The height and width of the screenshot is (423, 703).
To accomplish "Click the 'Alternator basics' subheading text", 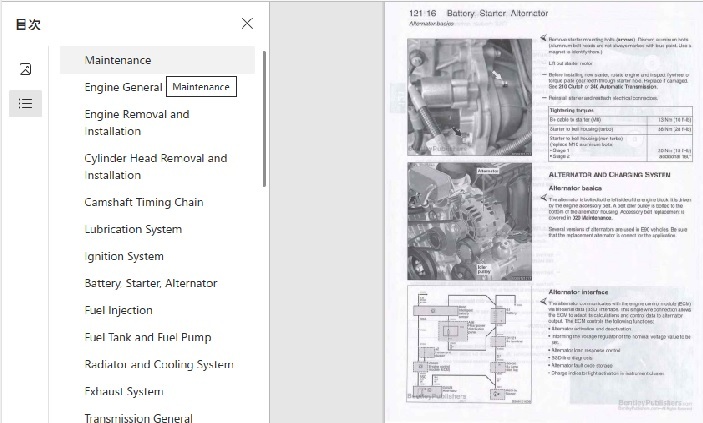I will click(x=575, y=188).
